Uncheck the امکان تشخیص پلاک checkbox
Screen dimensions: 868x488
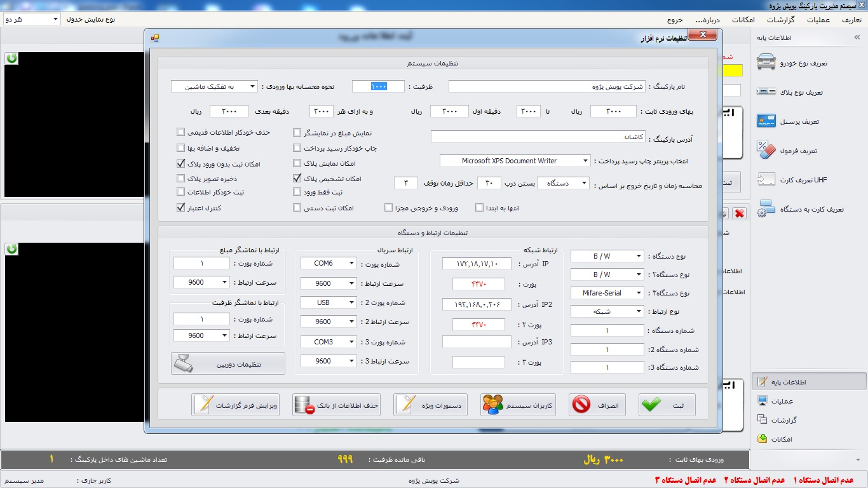pos(297,179)
